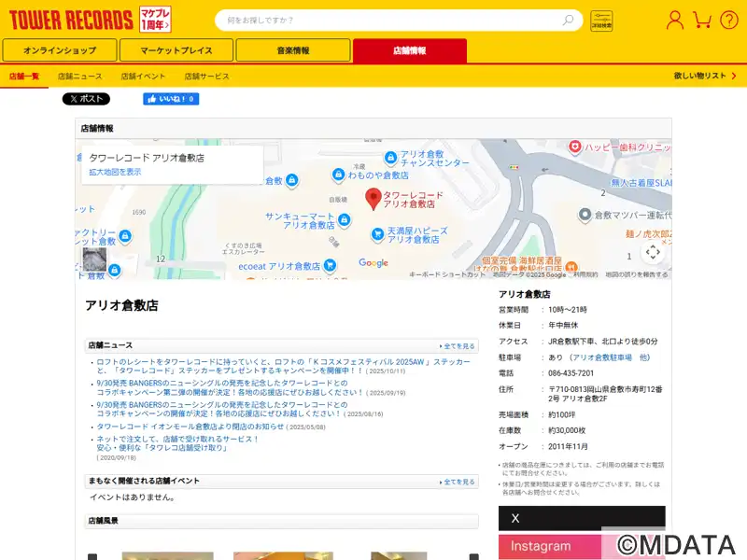
Task: Open 拡大地図を表示 link
Action: pos(115,172)
